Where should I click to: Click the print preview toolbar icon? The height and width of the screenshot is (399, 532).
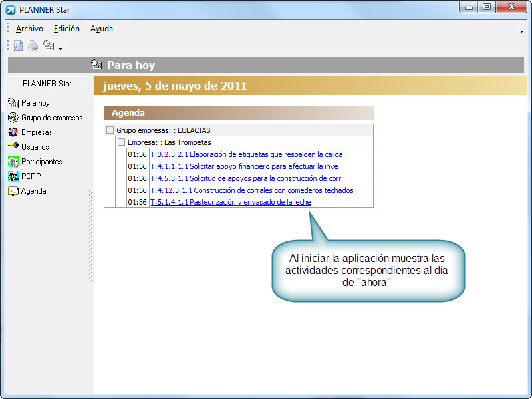(x=18, y=45)
